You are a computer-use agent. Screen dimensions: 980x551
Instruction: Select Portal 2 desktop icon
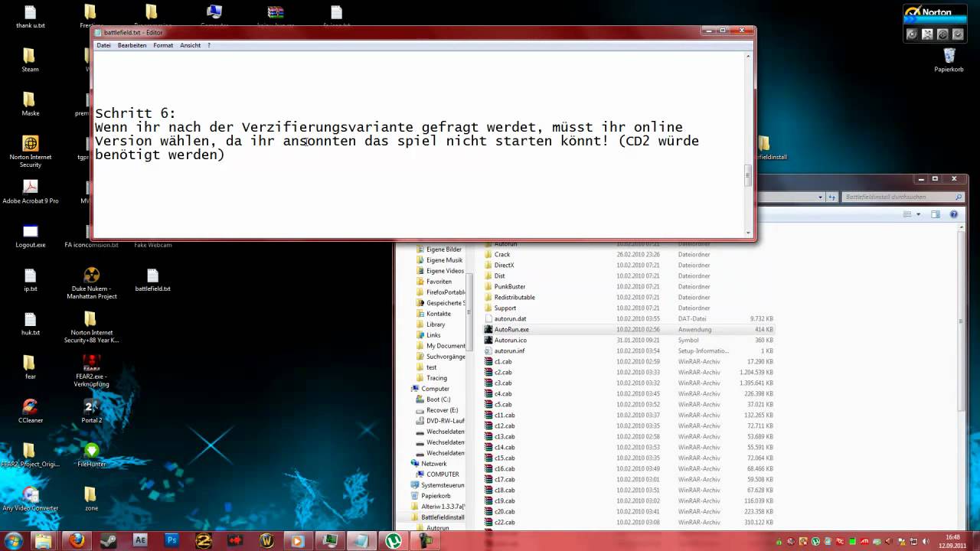tap(91, 410)
